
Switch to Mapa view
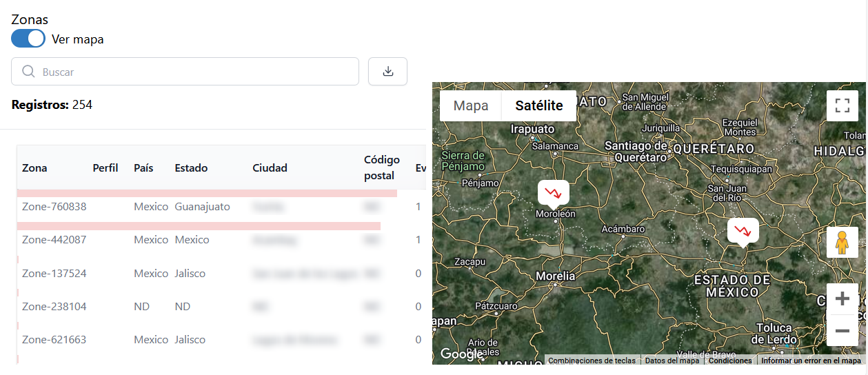(x=471, y=106)
